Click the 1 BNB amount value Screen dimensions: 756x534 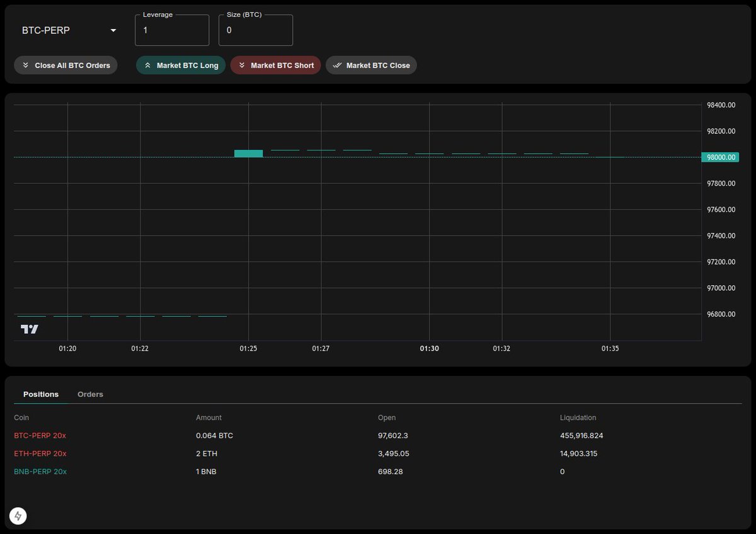(x=206, y=472)
